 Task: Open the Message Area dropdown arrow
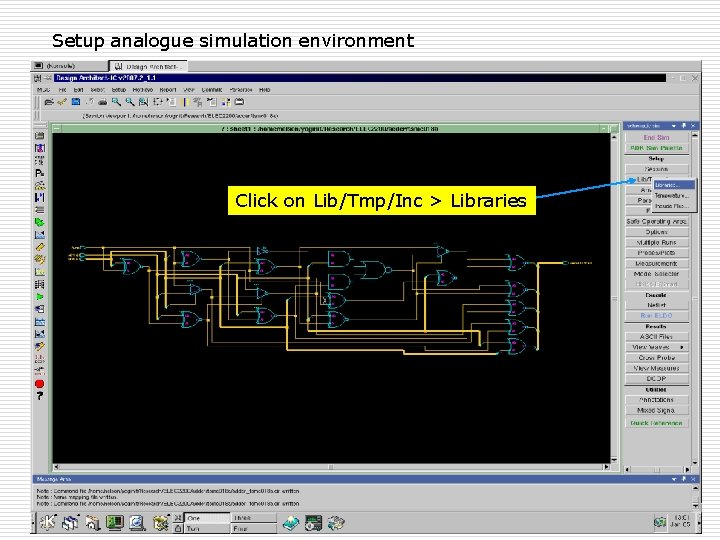(674, 479)
